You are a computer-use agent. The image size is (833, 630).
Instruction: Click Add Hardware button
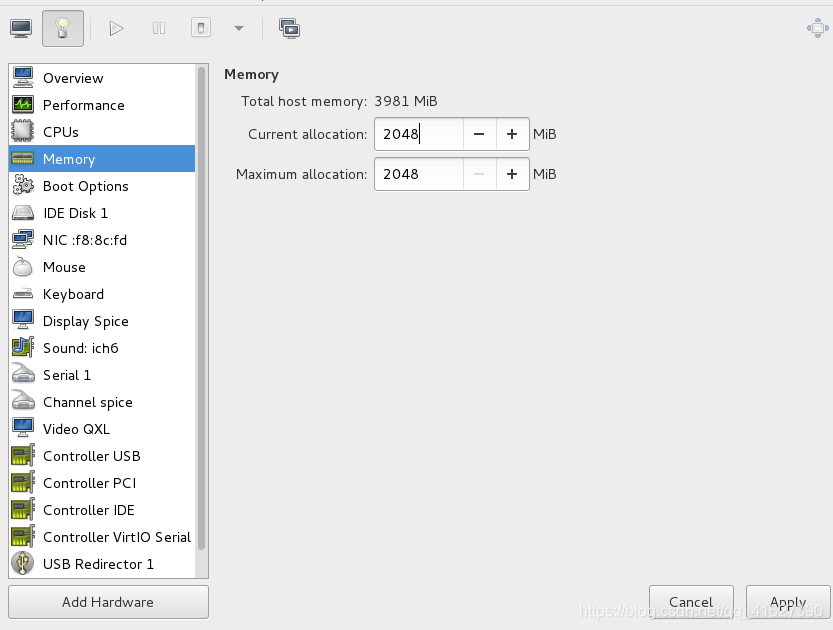click(108, 602)
